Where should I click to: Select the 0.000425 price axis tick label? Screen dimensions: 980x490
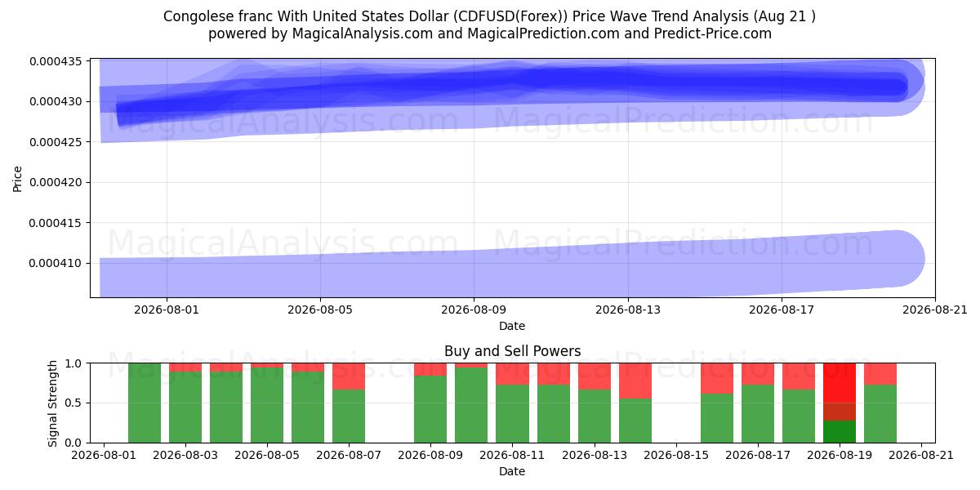coord(56,142)
